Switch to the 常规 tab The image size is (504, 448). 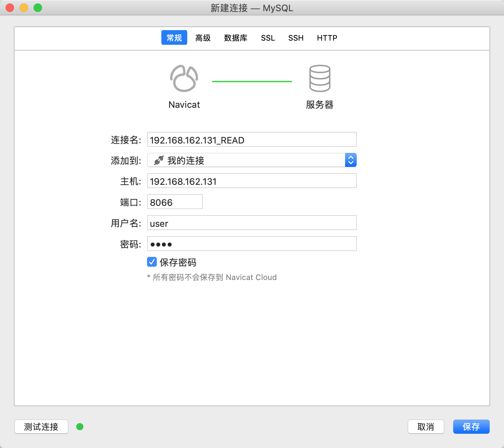[x=174, y=37]
